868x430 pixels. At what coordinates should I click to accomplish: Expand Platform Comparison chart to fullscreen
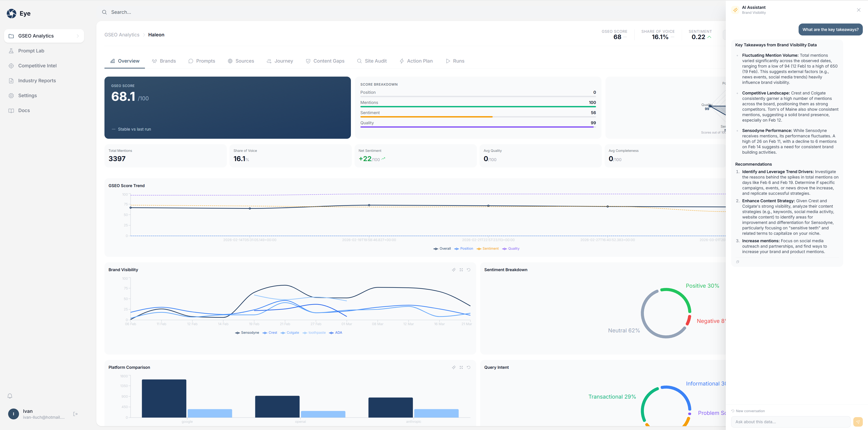(x=461, y=367)
